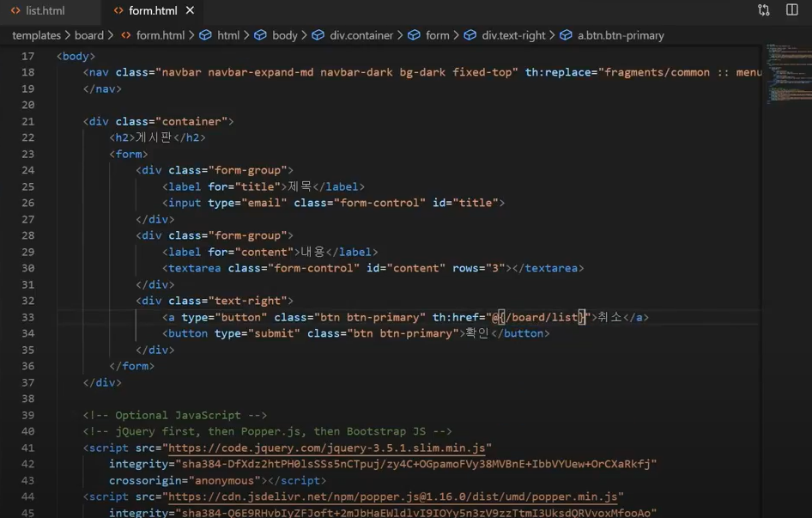Open the jquery-3.5.1.slim.min.js URL link
812x518 pixels.
[x=327, y=448]
